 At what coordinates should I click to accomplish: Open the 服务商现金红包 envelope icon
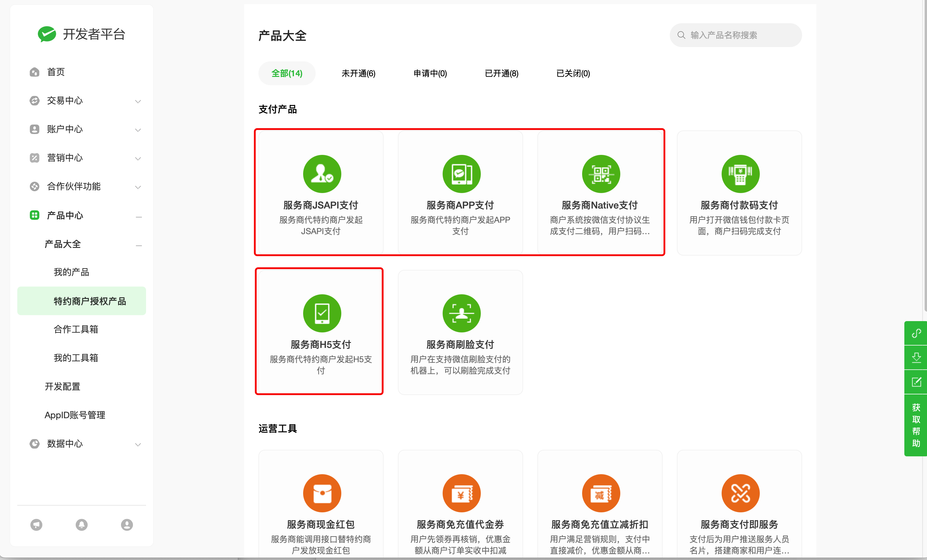coord(322,493)
